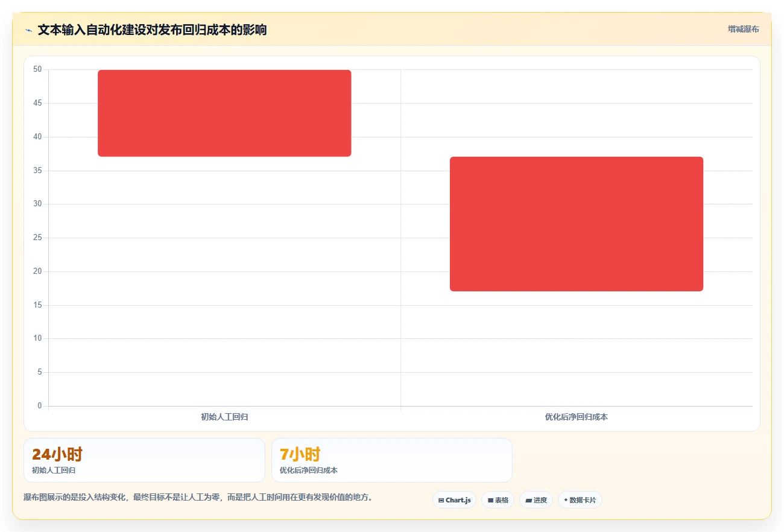Click the 增减瀑布 label in header
Screen dimensions: 784x532
(743, 29)
